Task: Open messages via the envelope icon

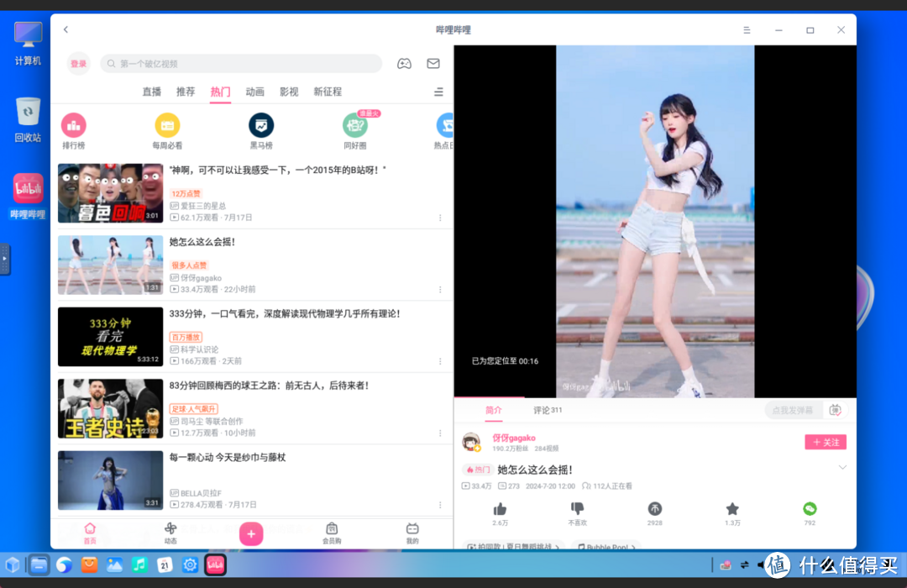Action: [x=433, y=63]
